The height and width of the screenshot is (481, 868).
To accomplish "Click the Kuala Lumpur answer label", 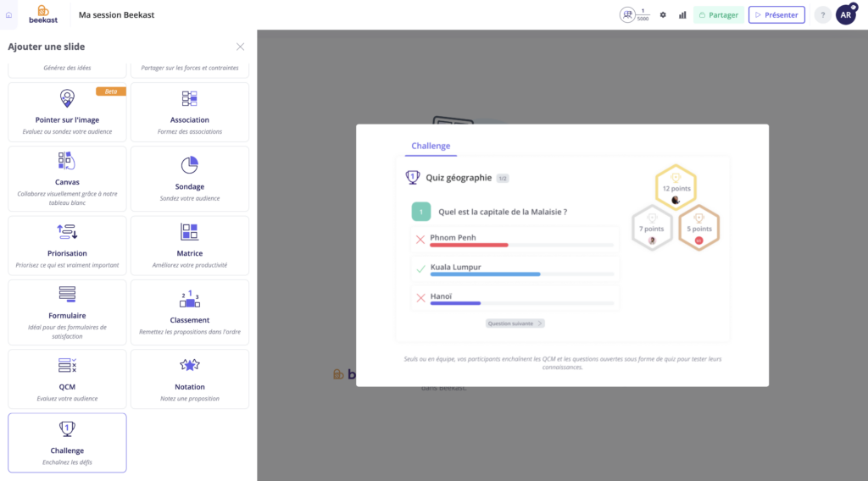I will 455,267.
